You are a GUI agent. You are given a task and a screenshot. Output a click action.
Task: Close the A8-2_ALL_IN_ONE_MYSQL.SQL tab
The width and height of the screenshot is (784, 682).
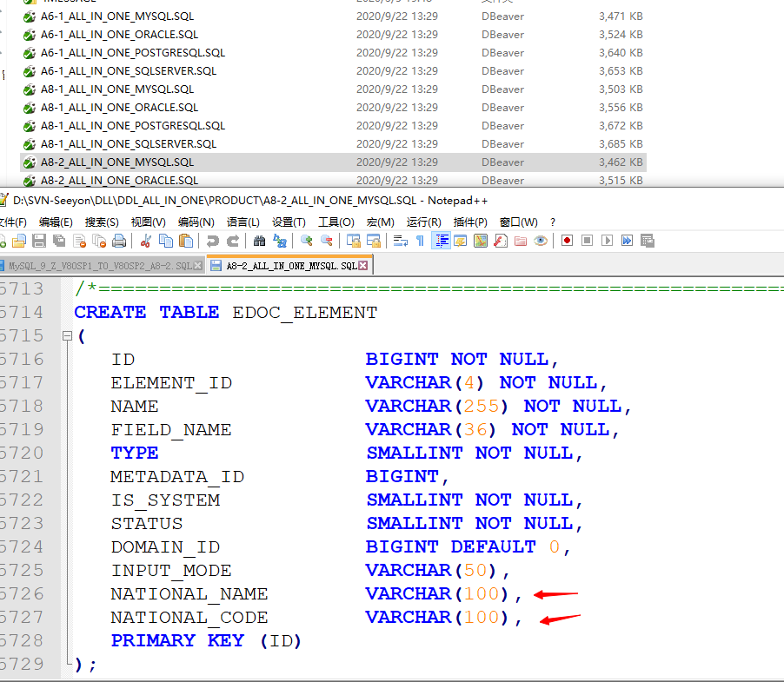(363, 266)
